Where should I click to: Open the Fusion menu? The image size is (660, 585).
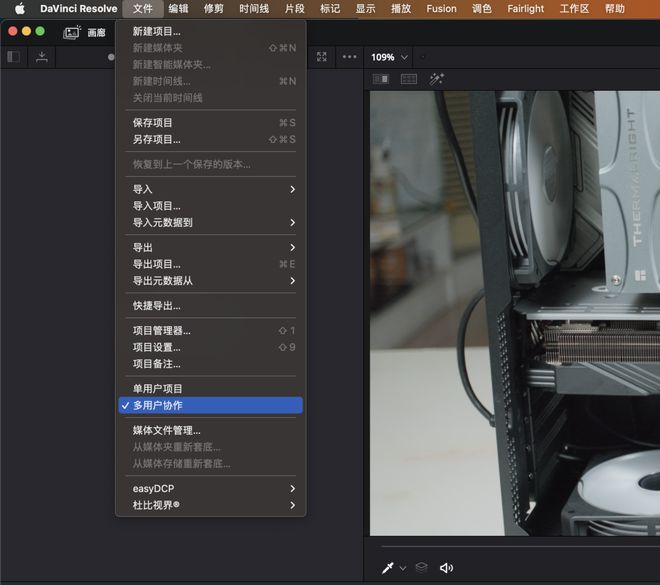click(441, 8)
